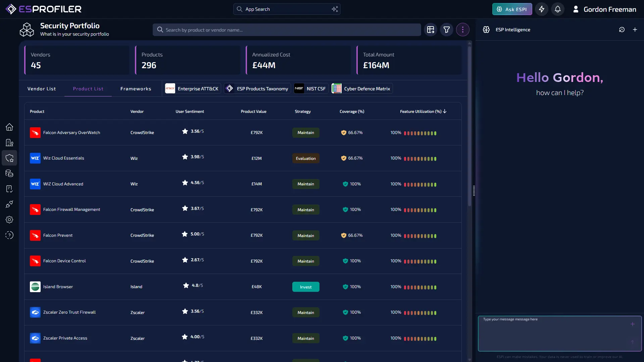Sort by the User Sentiment column header

[x=190, y=111]
